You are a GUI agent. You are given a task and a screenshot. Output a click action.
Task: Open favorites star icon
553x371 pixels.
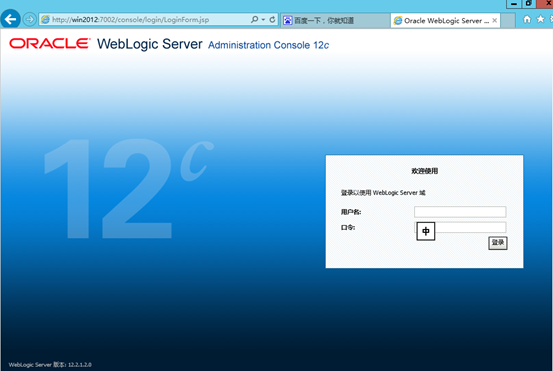click(540, 19)
